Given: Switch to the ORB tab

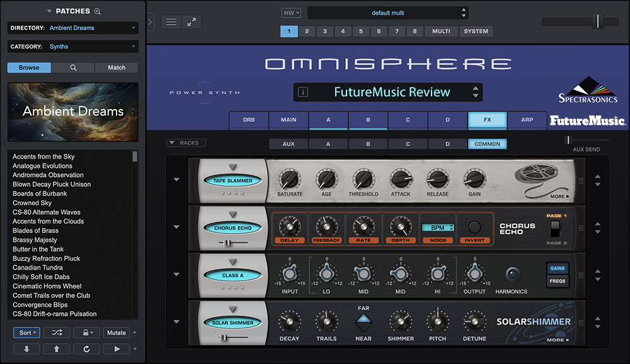Looking at the screenshot, I should point(249,120).
